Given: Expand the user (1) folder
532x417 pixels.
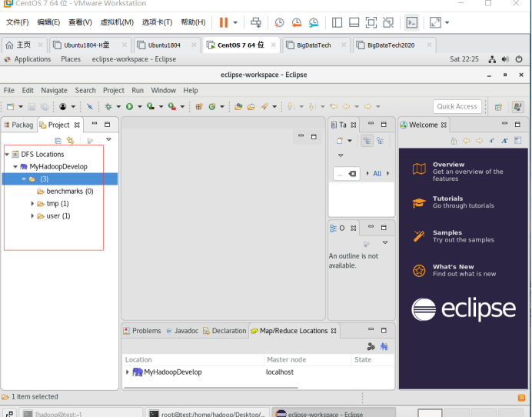Looking at the screenshot, I should tap(32, 215).
